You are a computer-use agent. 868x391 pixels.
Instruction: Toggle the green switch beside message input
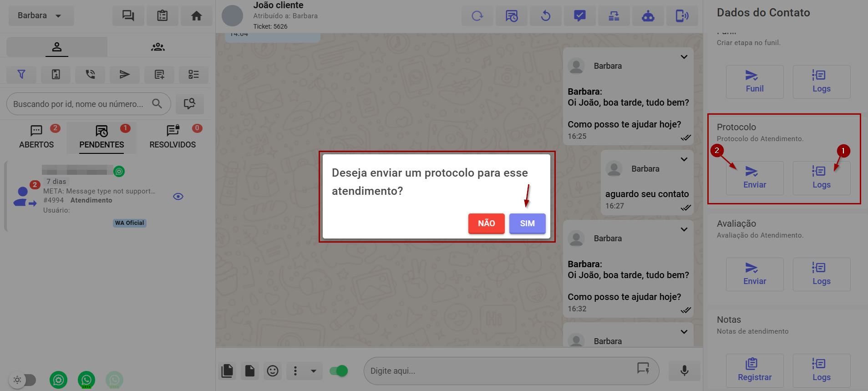pyautogui.click(x=339, y=371)
